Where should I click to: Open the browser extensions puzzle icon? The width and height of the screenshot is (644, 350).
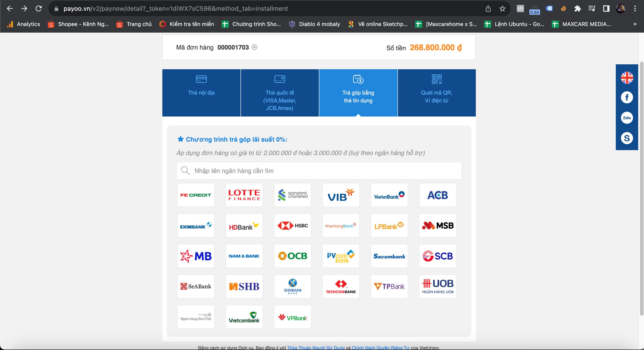pos(577,9)
